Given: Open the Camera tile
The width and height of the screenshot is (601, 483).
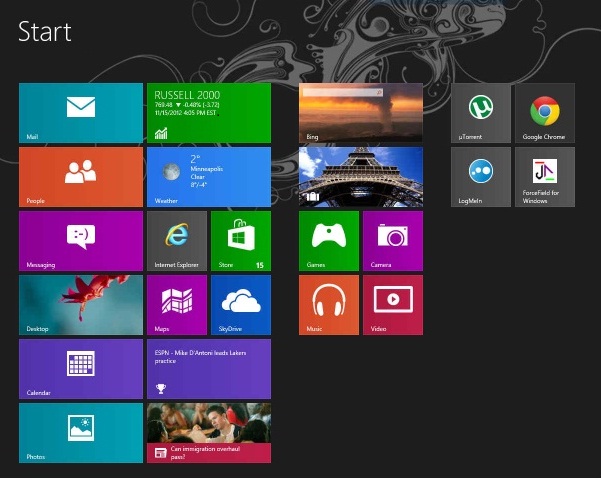Looking at the screenshot, I should pos(393,241).
